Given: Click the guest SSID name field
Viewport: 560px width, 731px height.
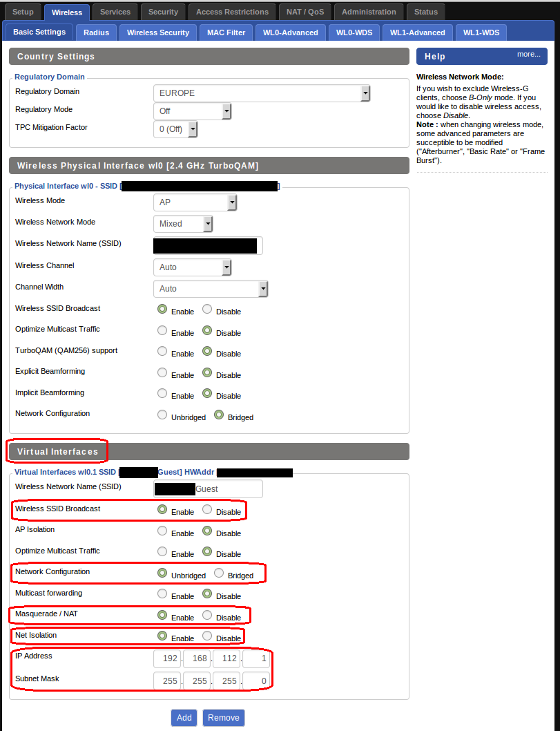Looking at the screenshot, I should click(x=208, y=489).
